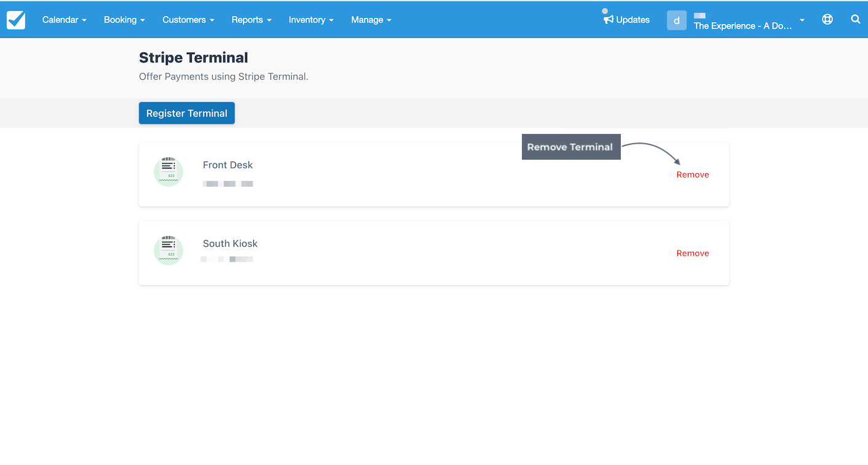Expand the Customers dropdown

click(188, 20)
